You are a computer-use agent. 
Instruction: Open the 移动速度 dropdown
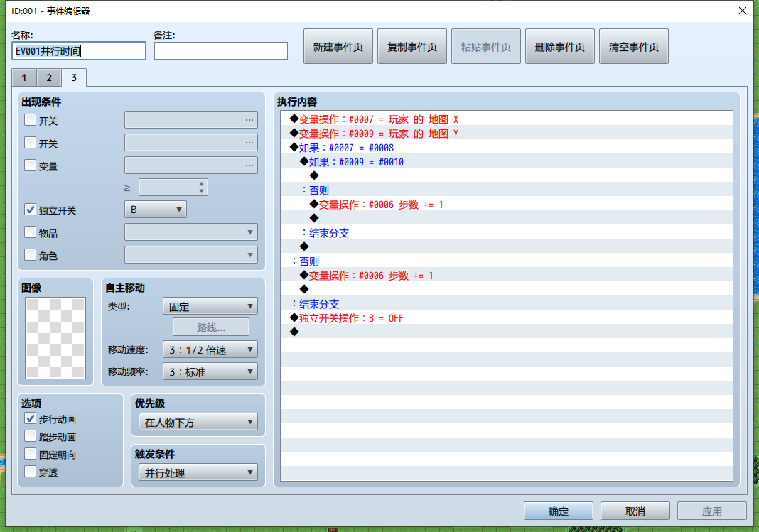pyautogui.click(x=210, y=349)
